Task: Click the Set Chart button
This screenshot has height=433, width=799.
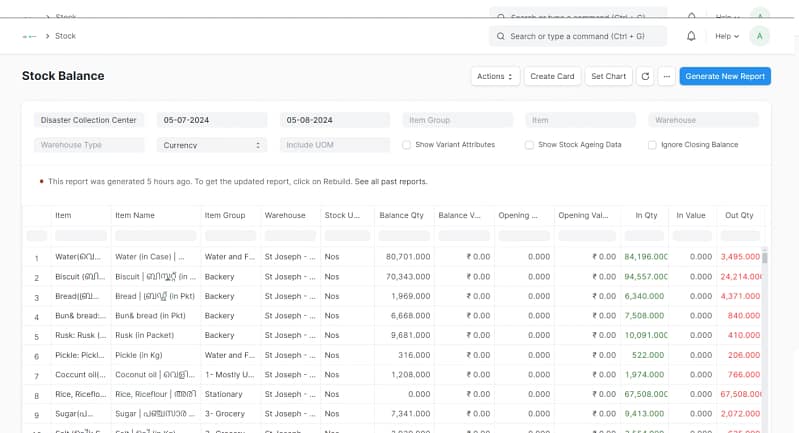Action: [608, 76]
